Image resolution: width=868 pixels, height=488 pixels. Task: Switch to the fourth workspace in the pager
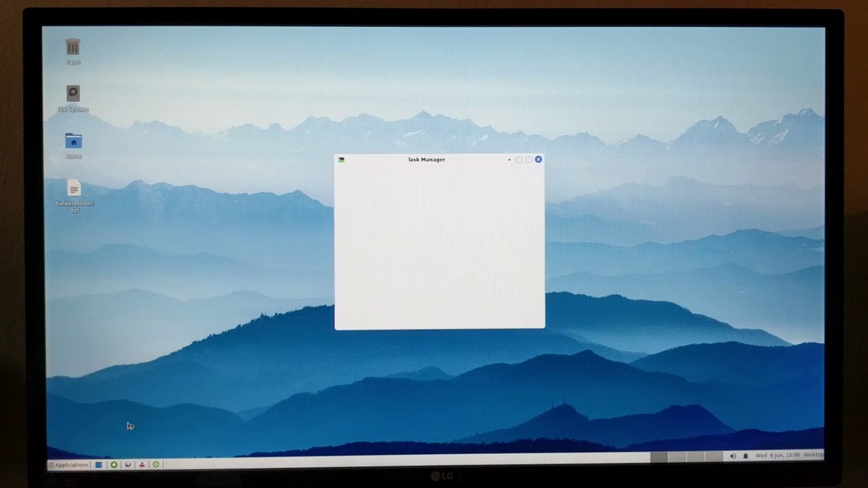coord(713,457)
